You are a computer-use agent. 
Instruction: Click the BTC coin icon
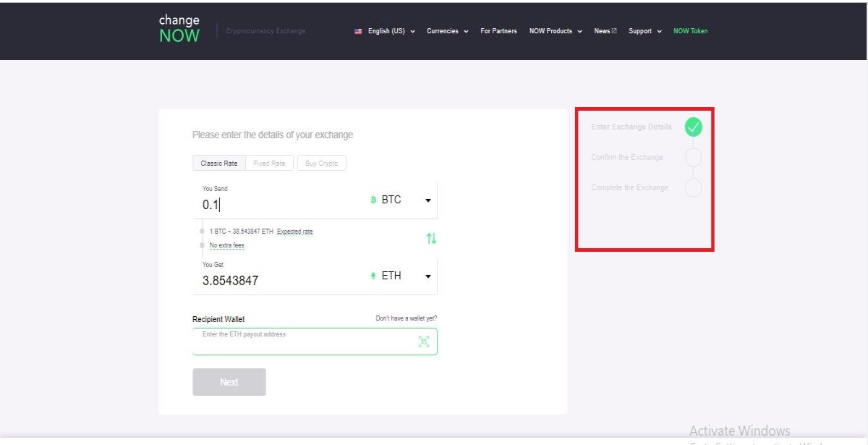(x=373, y=200)
